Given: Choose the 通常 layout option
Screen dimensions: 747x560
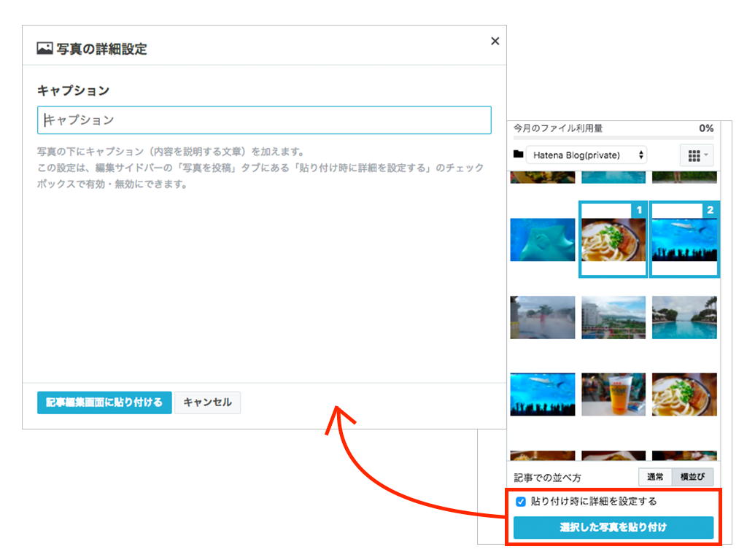Looking at the screenshot, I should (655, 477).
